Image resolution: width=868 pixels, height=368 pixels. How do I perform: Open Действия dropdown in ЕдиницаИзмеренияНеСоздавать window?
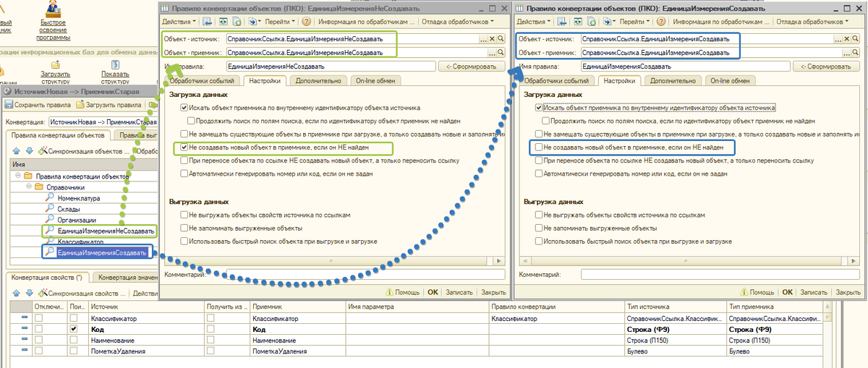(179, 22)
